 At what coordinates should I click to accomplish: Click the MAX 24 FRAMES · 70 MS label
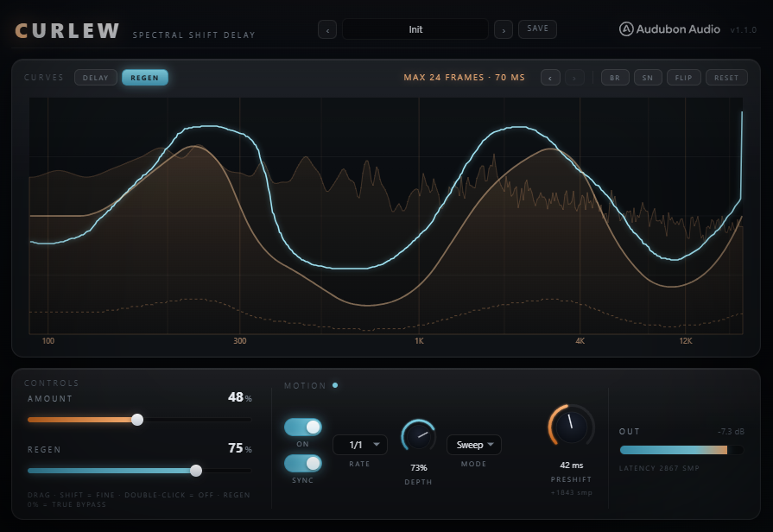click(x=465, y=78)
